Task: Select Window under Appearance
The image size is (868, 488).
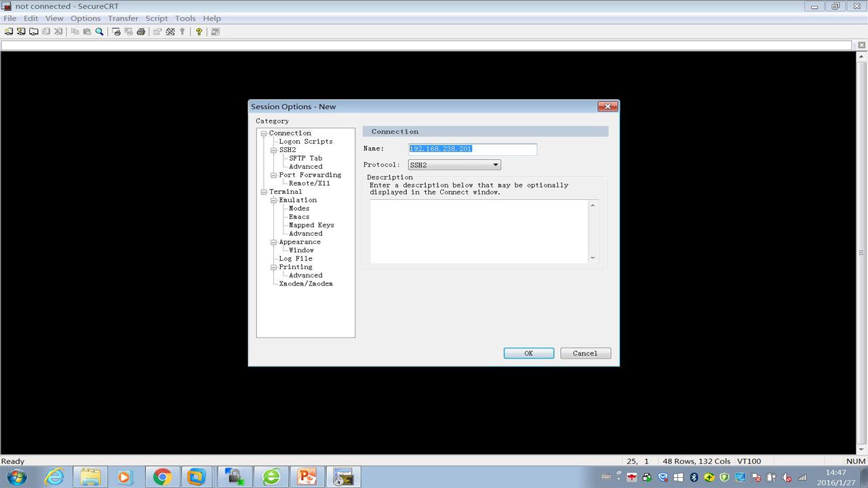Action: 301,250
